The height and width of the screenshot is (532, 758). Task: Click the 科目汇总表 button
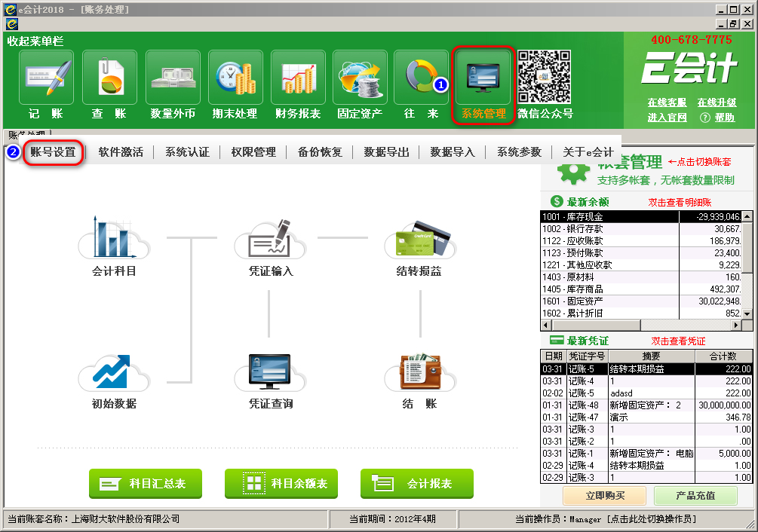click(146, 483)
